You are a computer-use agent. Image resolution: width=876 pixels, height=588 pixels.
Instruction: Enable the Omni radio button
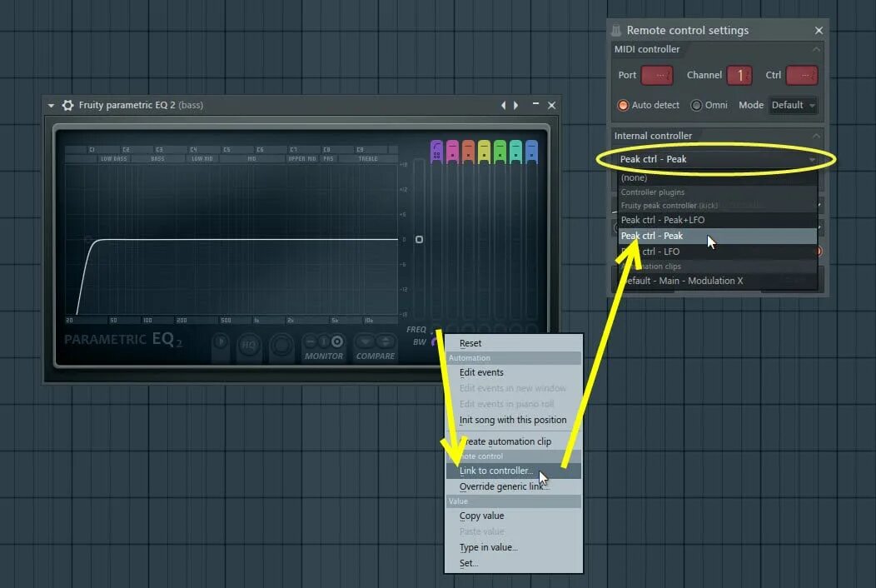tap(696, 105)
